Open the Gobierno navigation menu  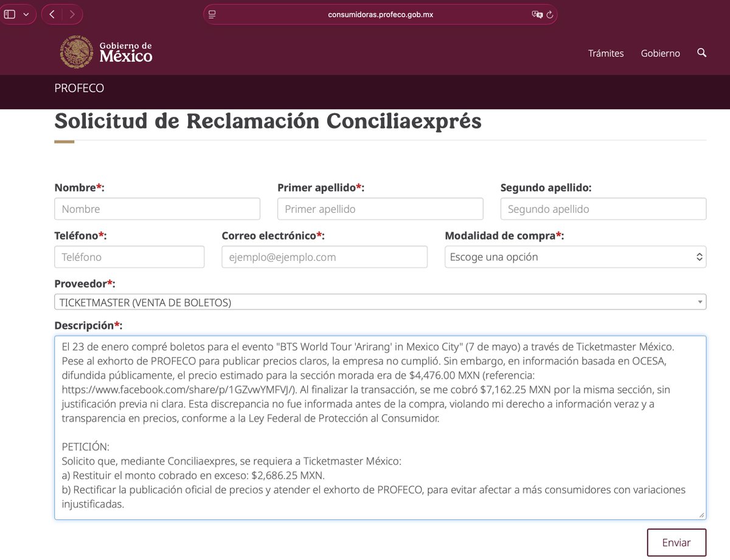(660, 53)
